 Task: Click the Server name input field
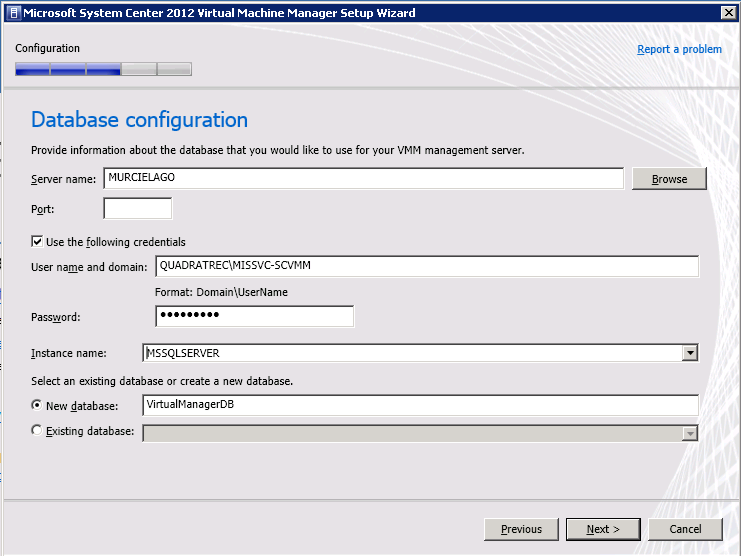click(363, 178)
